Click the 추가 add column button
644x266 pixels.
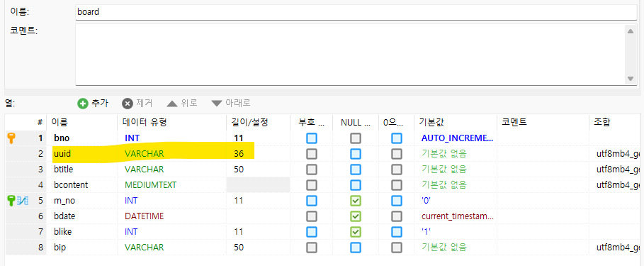[x=93, y=103]
